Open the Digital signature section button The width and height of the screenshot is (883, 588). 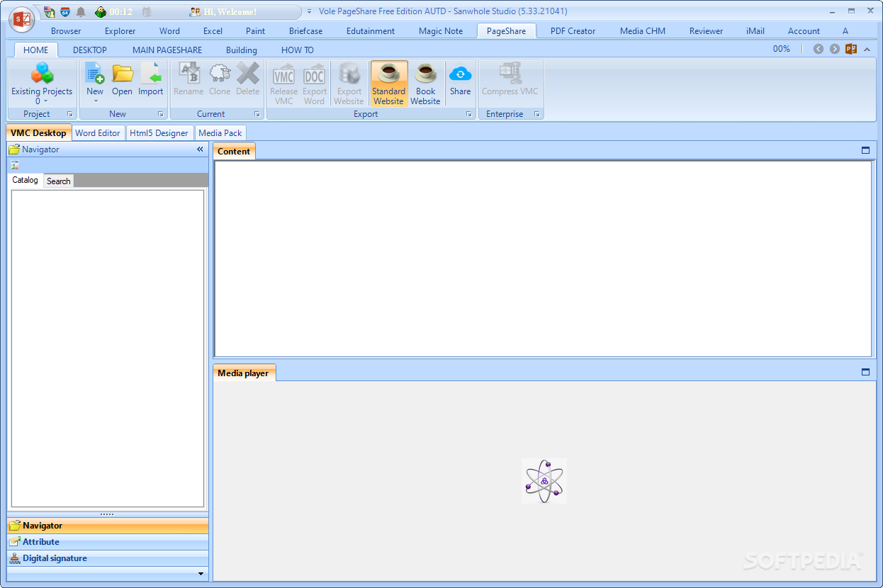point(108,558)
